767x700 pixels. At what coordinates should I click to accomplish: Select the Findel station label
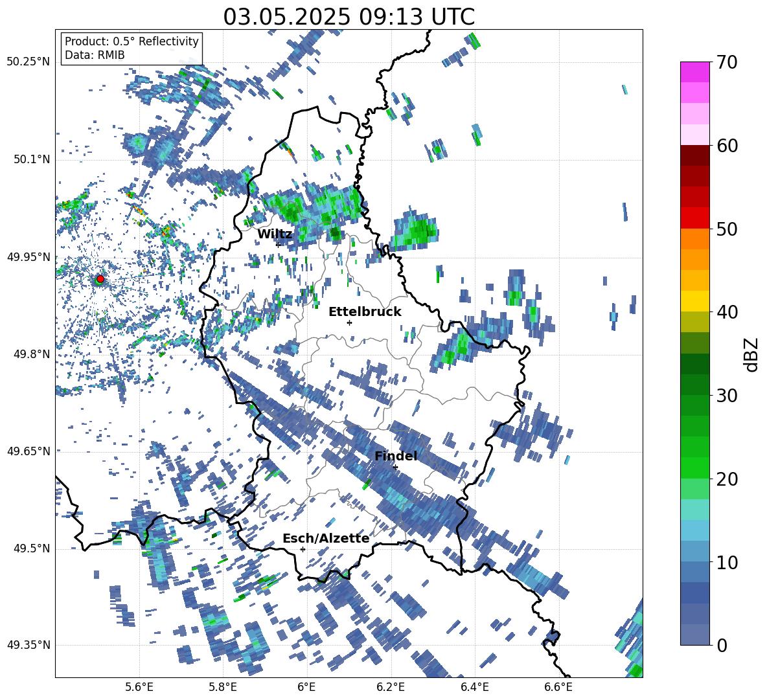396,456
